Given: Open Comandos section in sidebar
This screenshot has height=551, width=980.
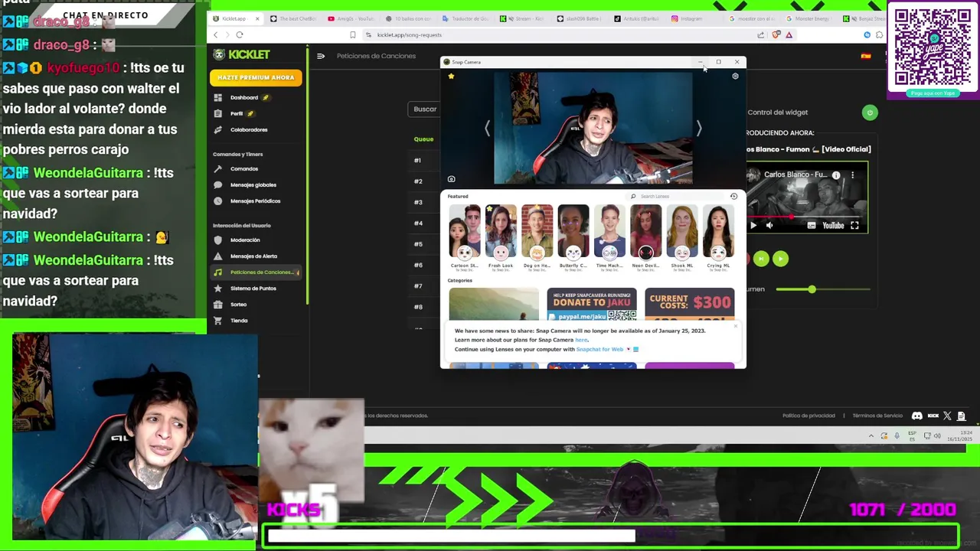Looking at the screenshot, I should [244, 168].
